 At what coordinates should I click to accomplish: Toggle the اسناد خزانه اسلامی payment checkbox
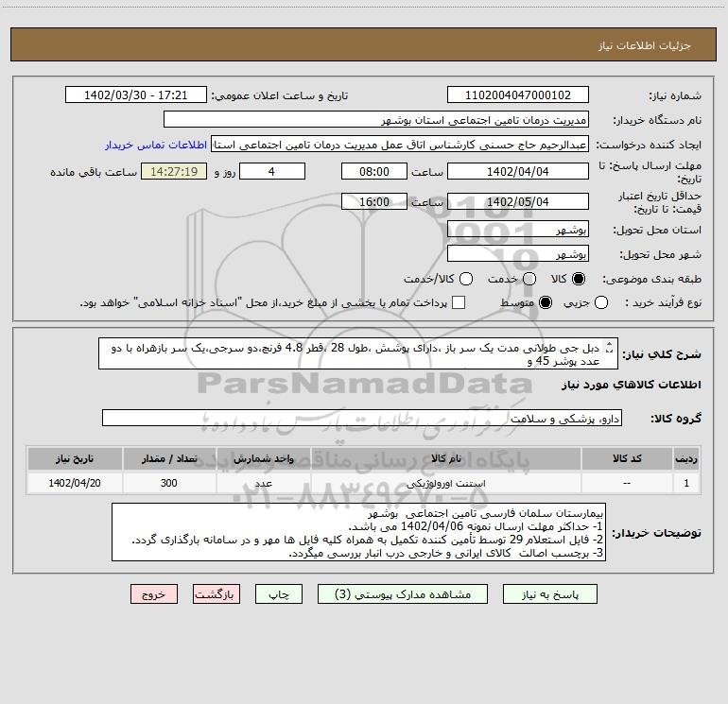(x=459, y=302)
